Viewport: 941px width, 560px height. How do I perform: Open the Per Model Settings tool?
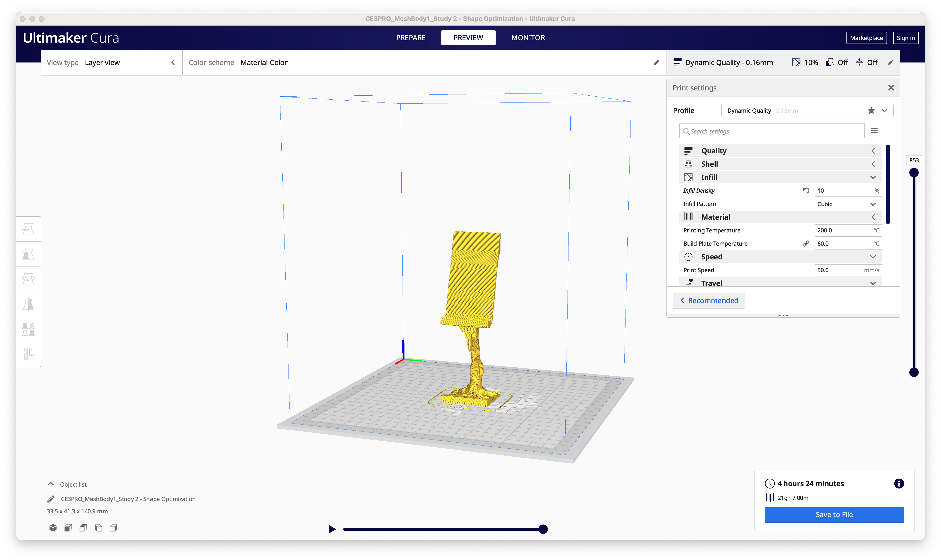tap(28, 329)
